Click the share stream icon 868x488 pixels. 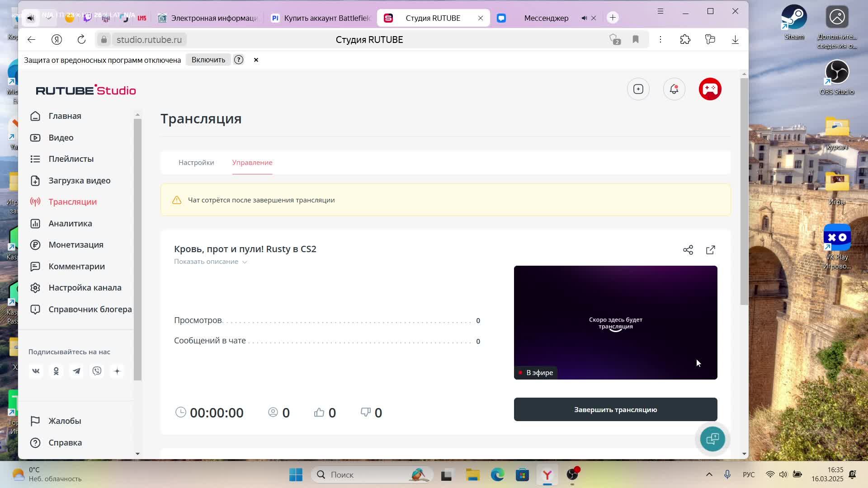tap(688, 250)
